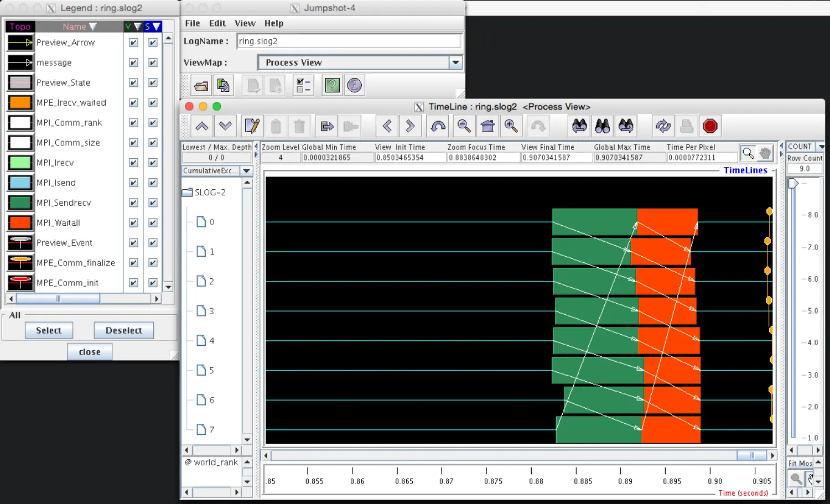Click the Time Per Pixel field
This screenshot has height=504, width=830.
702,158
